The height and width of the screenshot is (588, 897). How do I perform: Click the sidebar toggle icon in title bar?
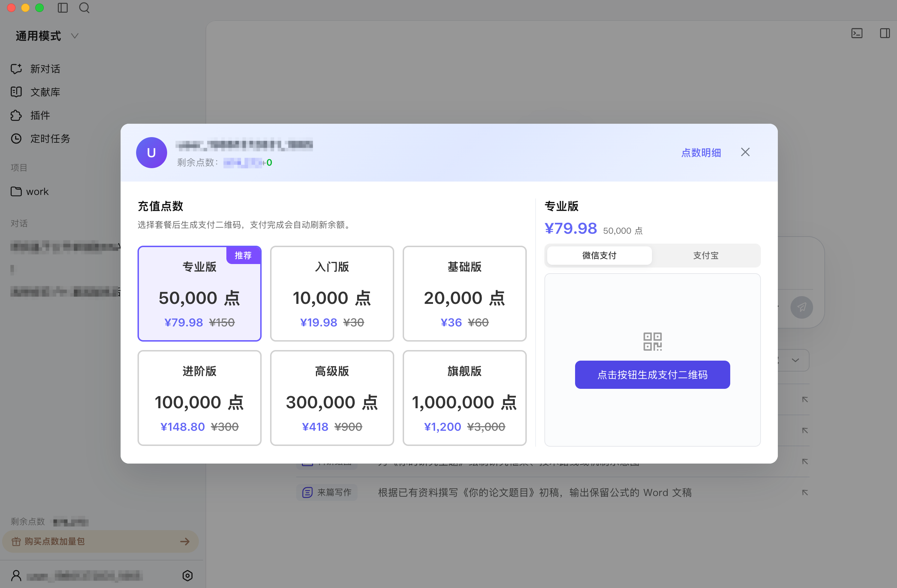pyautogui.click(x=62, y=8)
